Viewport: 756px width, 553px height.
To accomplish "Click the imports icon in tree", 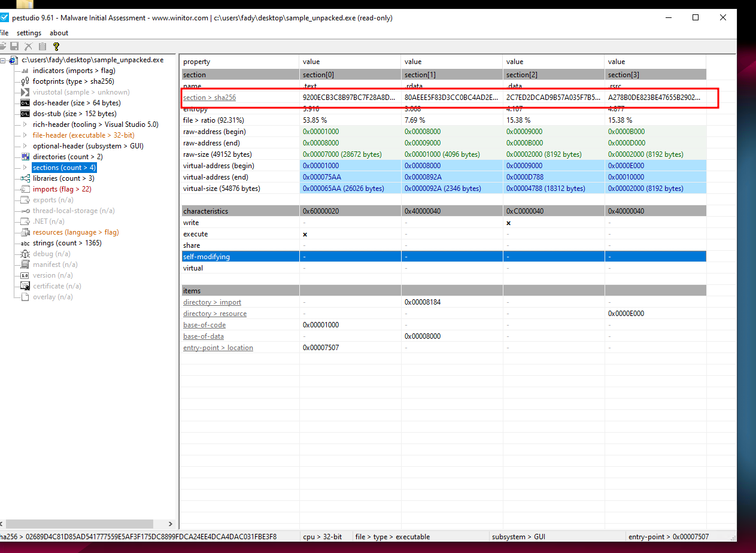I will point(25,189).
